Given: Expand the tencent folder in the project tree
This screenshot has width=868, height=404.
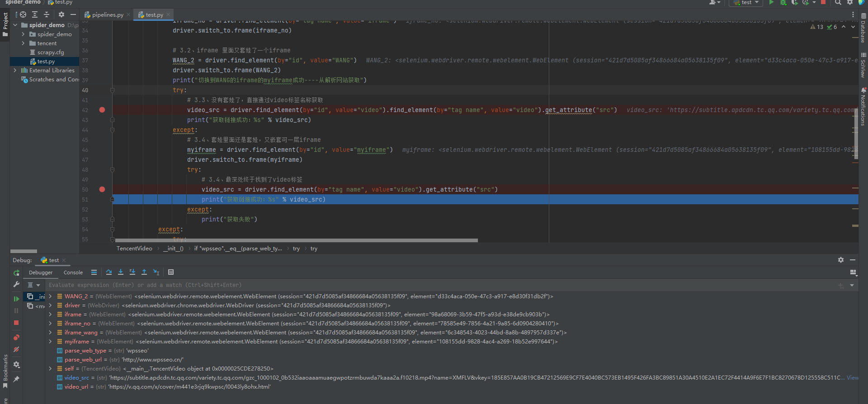Looking at the screenshot, I should [23, 43].
